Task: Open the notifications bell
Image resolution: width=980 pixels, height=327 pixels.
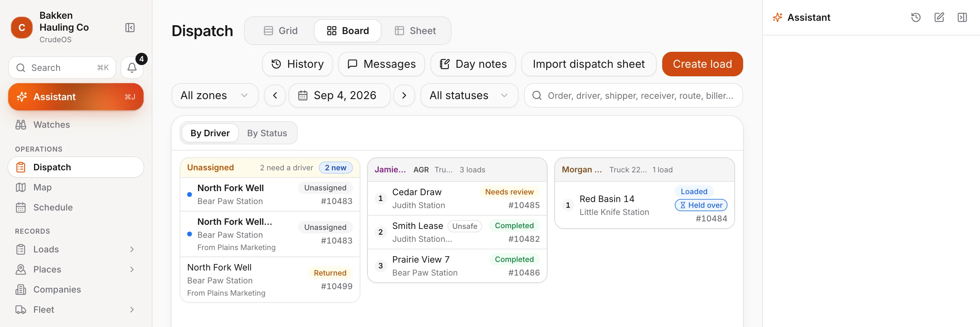Action: 132,68
